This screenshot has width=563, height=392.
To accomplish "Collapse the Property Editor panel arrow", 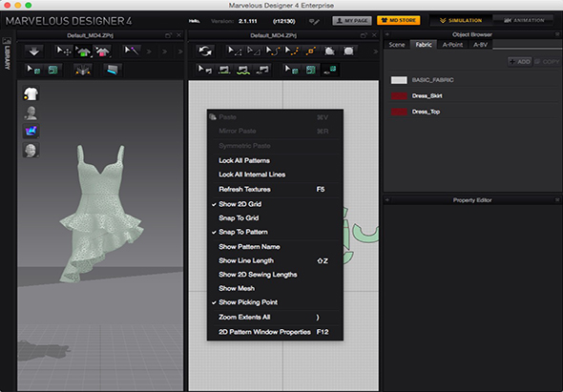I will tap(387, 200).
